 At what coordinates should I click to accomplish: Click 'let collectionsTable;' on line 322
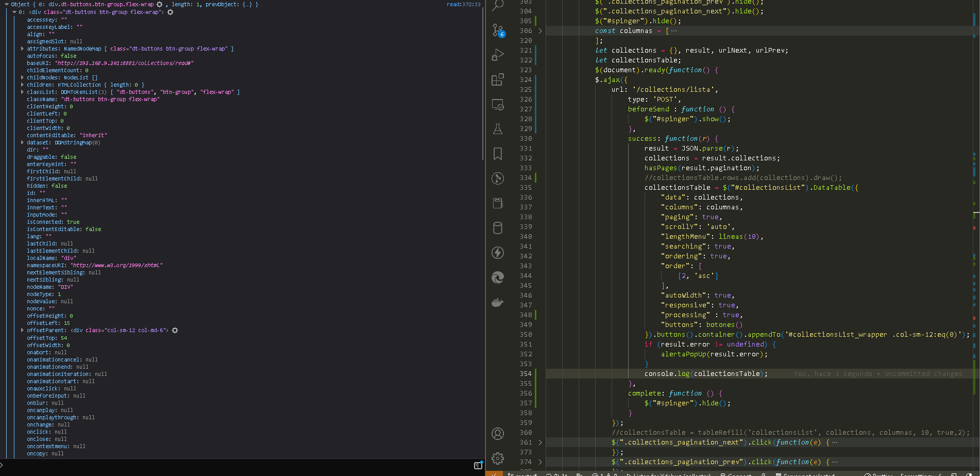[638, 60]
